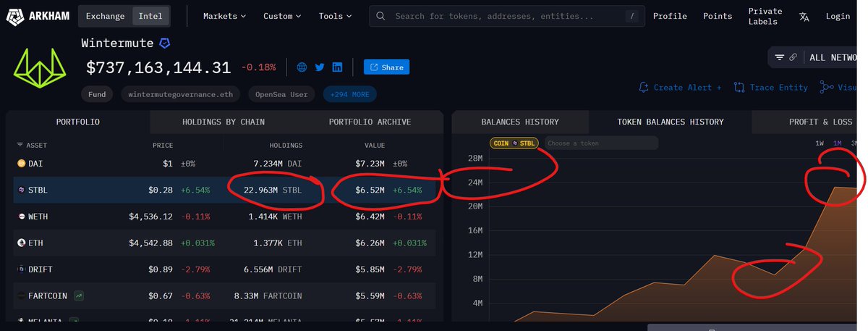Viewport: 868px width, 331px height.
Task: Select the 1M time range
Action: [x=838, y=143]
